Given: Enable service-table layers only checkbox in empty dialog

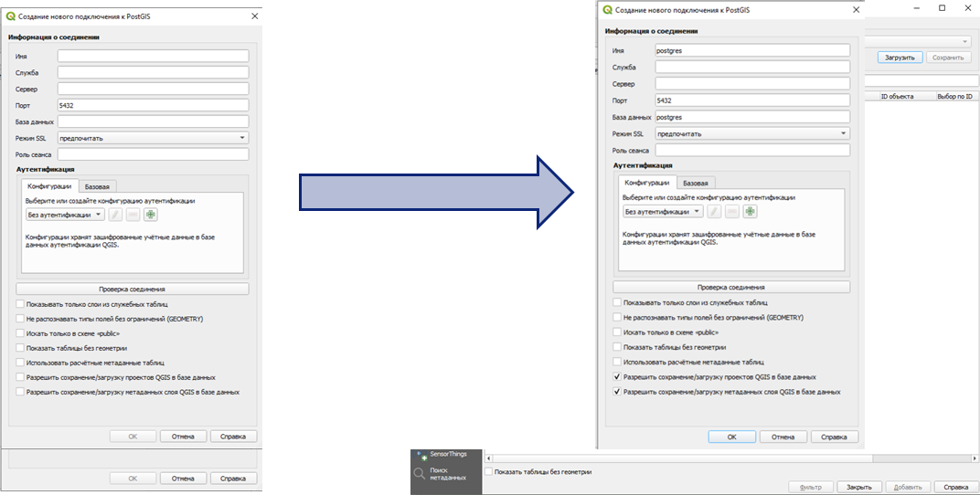Looking at the screenshot, I should coord(20,304).
